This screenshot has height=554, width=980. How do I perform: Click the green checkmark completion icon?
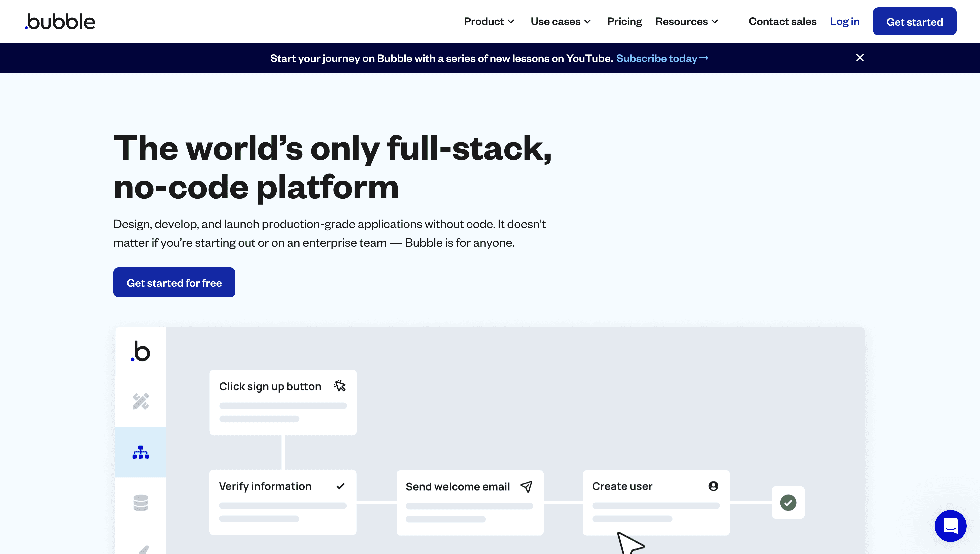788,502
